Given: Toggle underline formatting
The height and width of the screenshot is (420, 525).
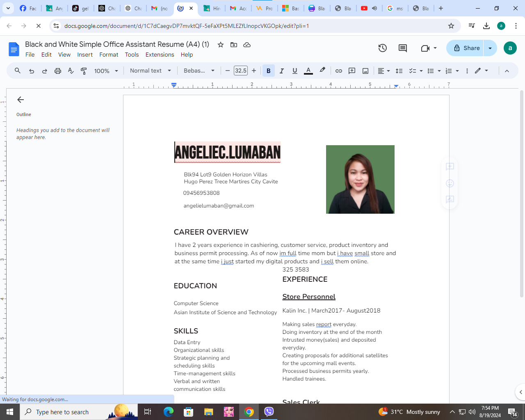Looking at the screenshot, I should click(x=295, y=71).
